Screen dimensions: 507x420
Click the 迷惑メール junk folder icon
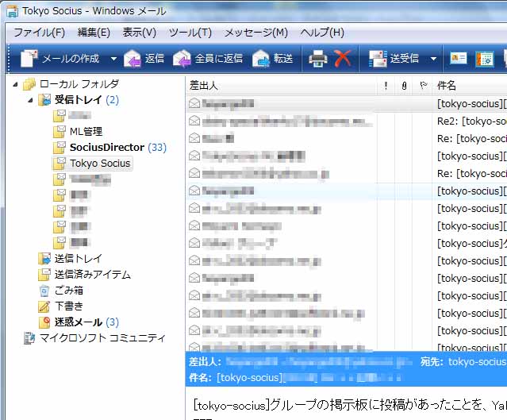(x=44, y=322)
